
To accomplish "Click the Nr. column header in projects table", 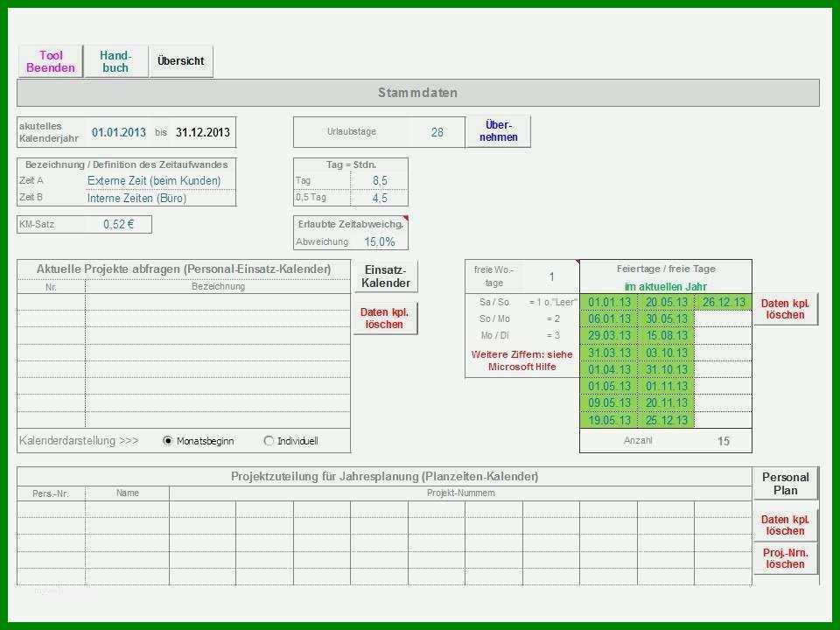I will tap(51, 287).
